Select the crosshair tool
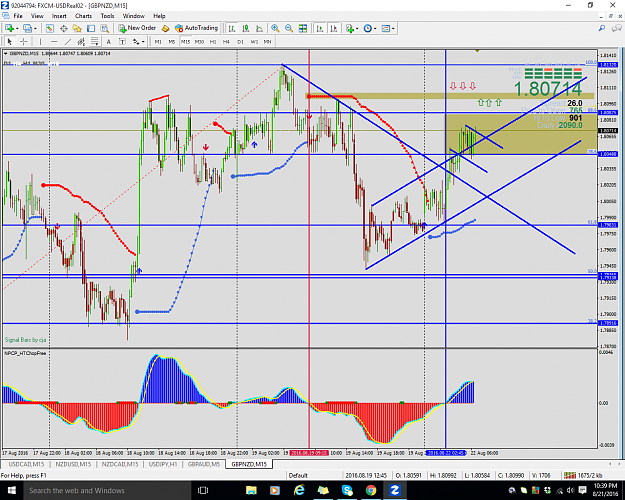 click(x=24, y=41)
